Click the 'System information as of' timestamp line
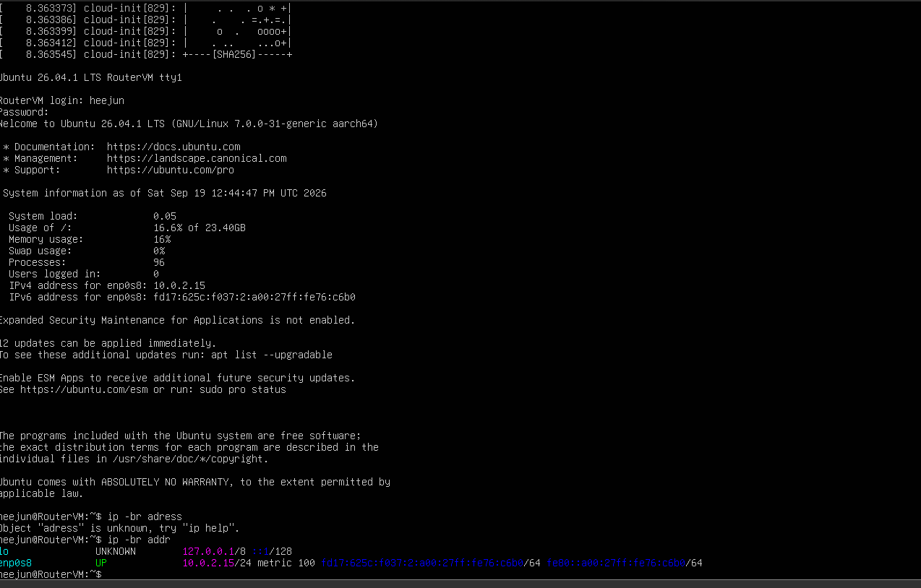The height and width of the screenshot is (588, 921). point(165,193)
